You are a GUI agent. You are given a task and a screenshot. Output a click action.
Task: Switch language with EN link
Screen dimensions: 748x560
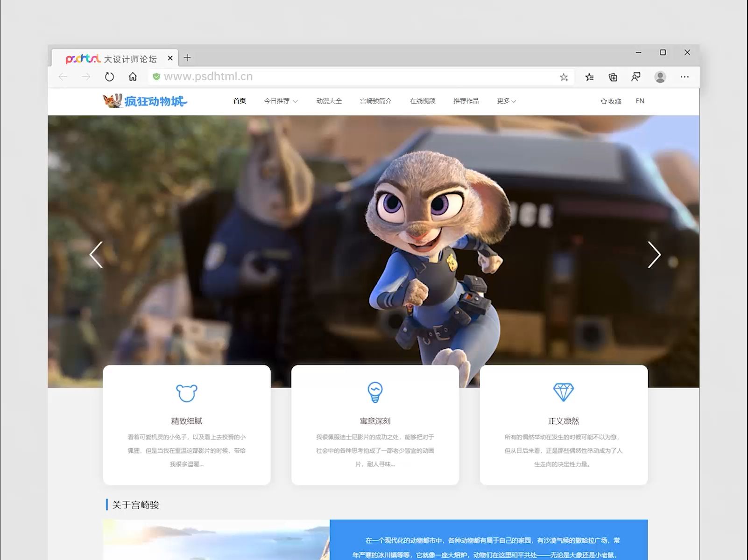640,101
